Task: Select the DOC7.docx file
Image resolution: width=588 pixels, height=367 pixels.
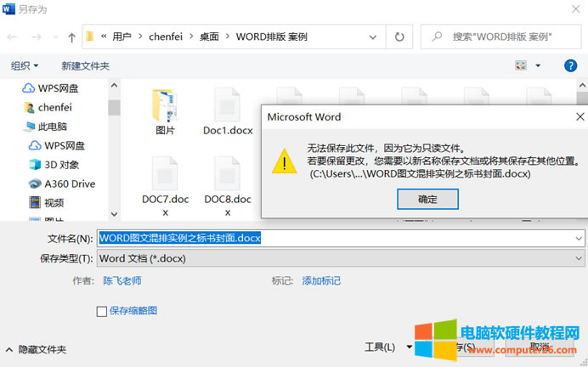Action: pyautogui.click(x=166, y=186)
